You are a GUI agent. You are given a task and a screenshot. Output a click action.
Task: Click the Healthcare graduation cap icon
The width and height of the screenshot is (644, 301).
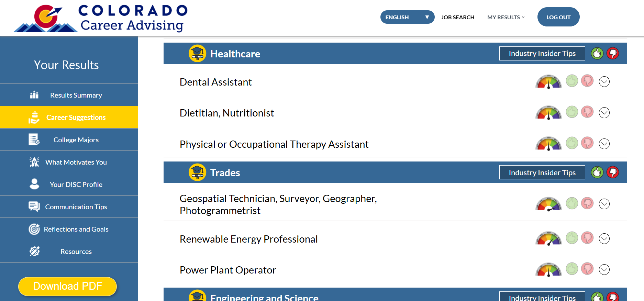point(197,53)
